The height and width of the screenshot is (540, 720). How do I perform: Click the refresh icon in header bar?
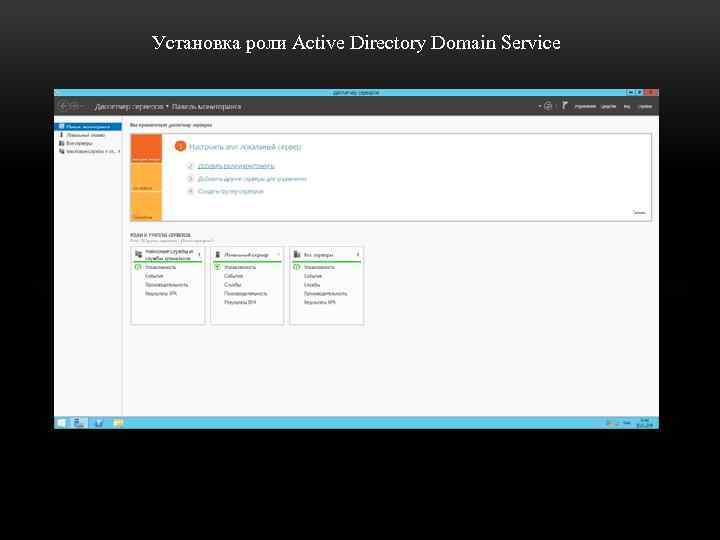548,106
